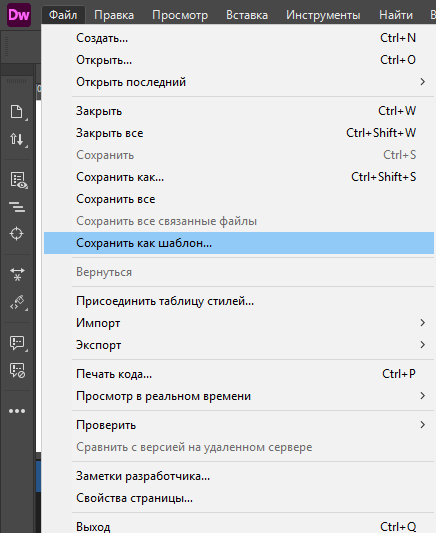
Task: Click the pen code snippet toolbar icon
Action: point(17,302)
